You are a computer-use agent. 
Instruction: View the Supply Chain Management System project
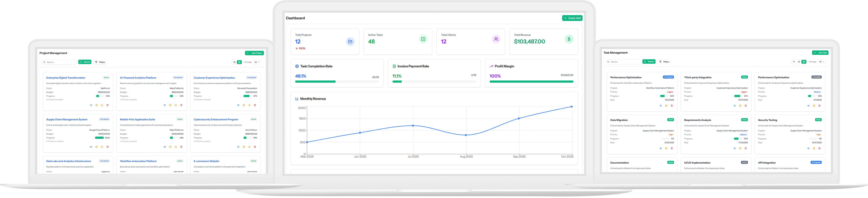(x=91, y=147)
